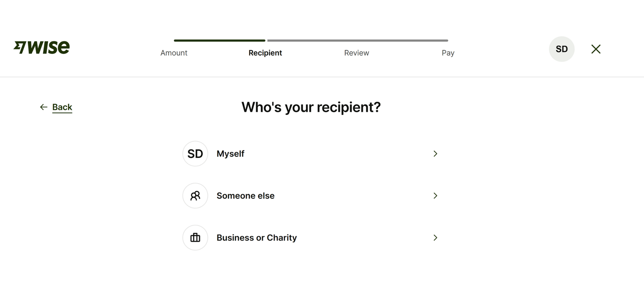Click the SD avatar beside Myself
644x297 pixels.
[x=195, y=154]
